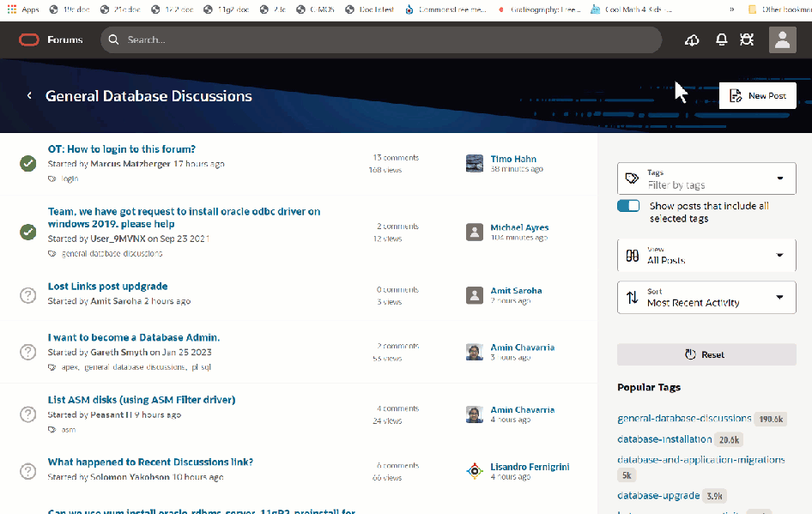Click into the forum Search field
Viewport: 812px width, 514px height.
coord(386,40)
